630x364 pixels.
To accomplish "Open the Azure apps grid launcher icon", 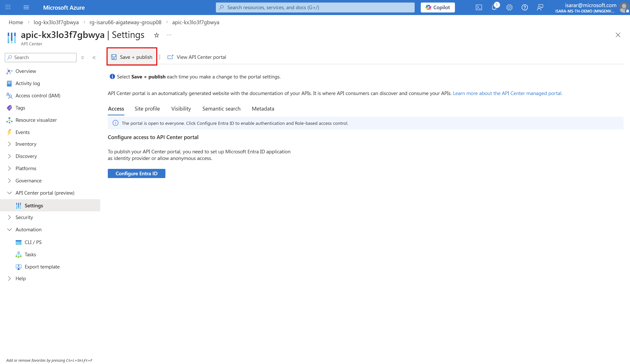I will pyautogui.click(x=8, y=7).
